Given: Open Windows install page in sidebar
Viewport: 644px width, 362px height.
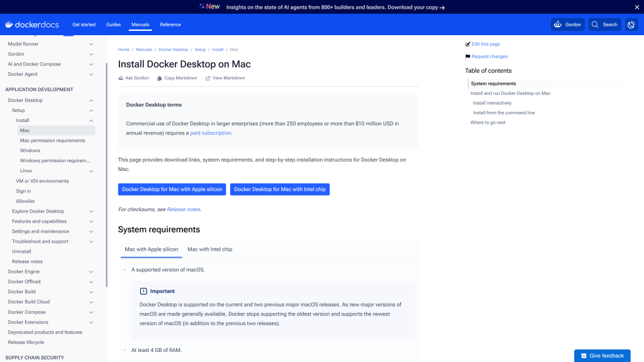Looking at the screenshot, I should 30,151.
